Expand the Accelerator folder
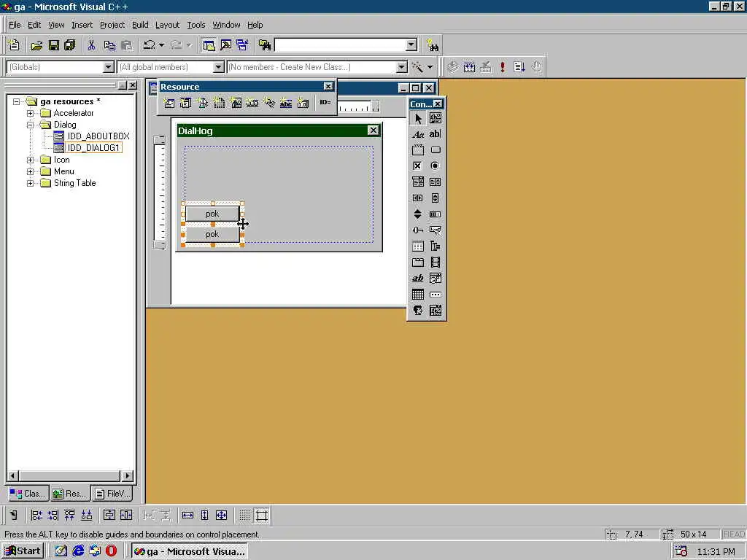This screenshot has height=560, width=747. (31, 113)
